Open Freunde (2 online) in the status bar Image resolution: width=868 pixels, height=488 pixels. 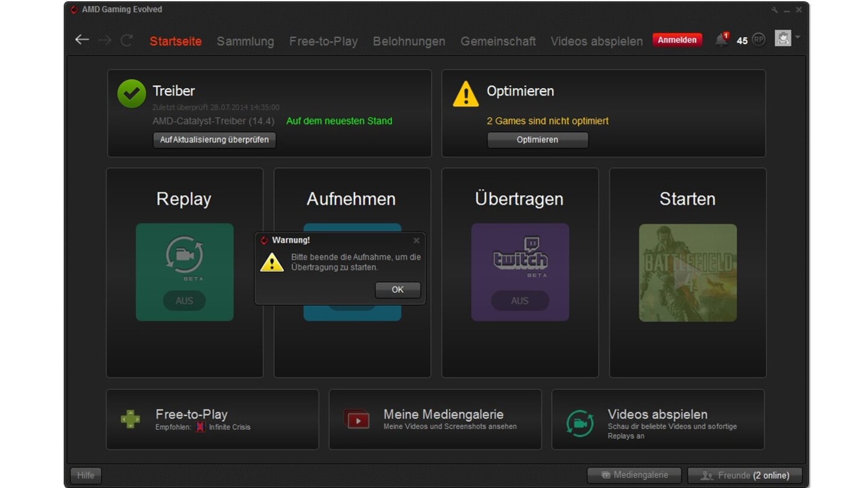click(x=745, y=475)
